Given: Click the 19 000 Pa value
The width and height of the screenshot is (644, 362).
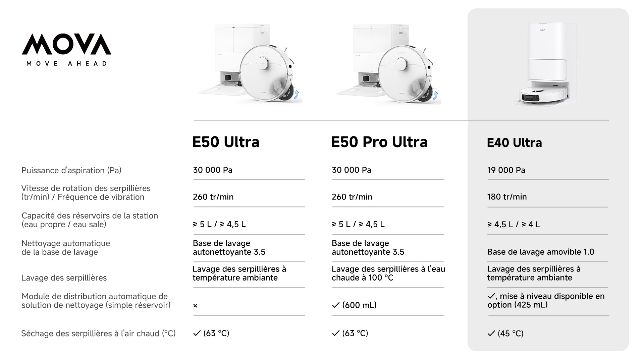Looking at the screenshot, I should click(506, 170).
